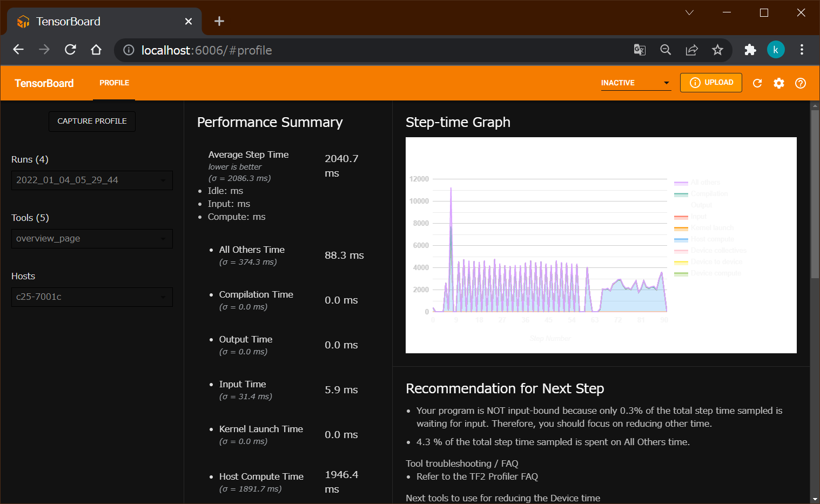Bookmark this page with the star
The width and height of the screenshot is (820, 504).
717,50
